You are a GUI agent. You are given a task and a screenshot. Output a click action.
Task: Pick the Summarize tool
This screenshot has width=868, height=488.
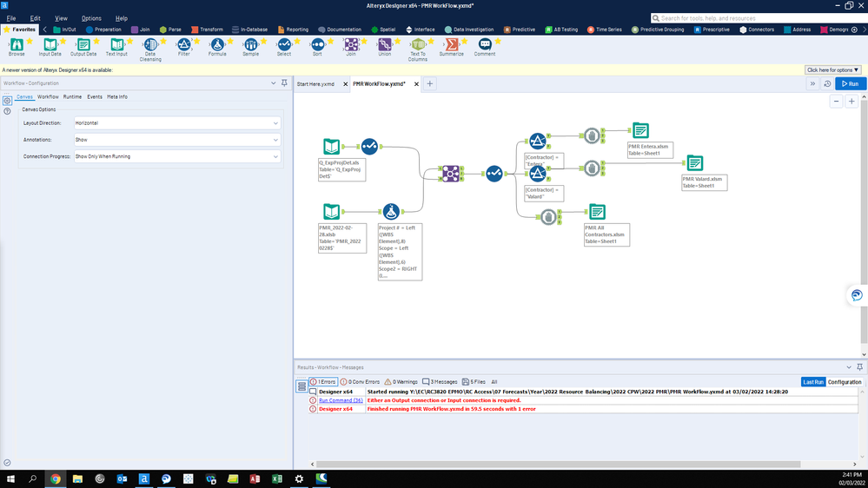tap(451, 44)
